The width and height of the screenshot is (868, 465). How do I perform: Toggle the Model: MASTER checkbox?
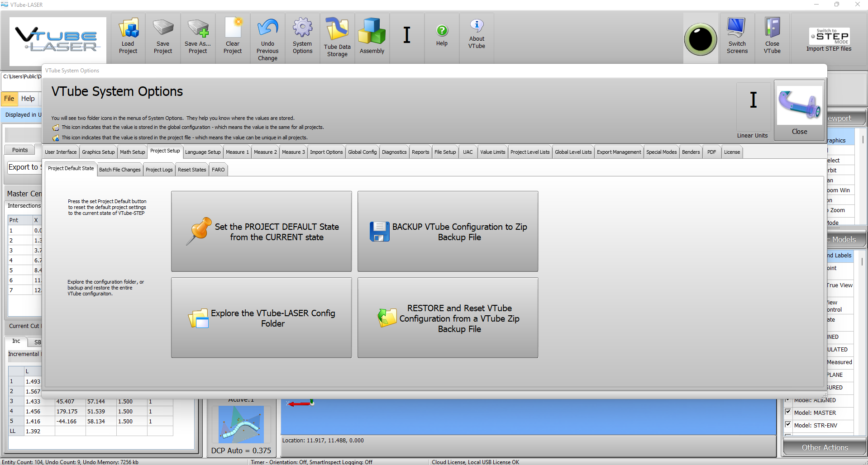(x=788, y=412)
